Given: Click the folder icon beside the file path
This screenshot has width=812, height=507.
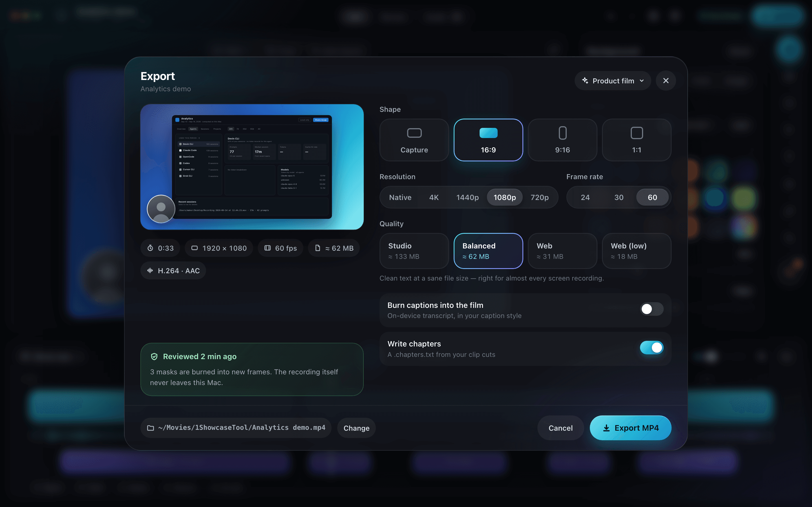Looking at the screenshot, I should (150, 428).
